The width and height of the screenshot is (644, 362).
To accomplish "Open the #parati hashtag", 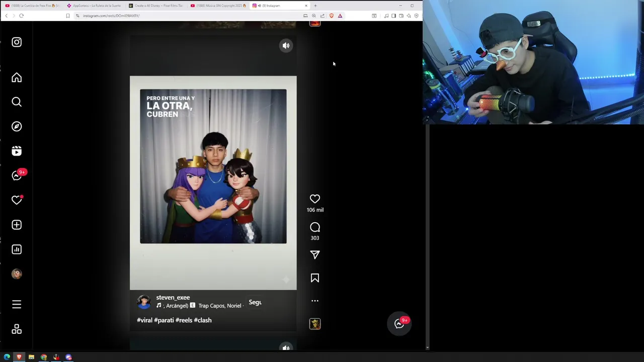I will [x=164, y=320].
